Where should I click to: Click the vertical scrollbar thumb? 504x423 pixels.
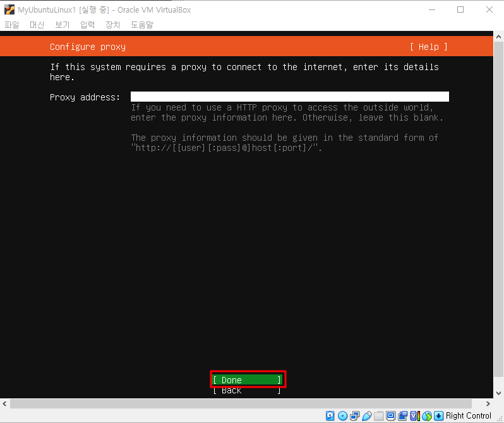click(498, 209)
